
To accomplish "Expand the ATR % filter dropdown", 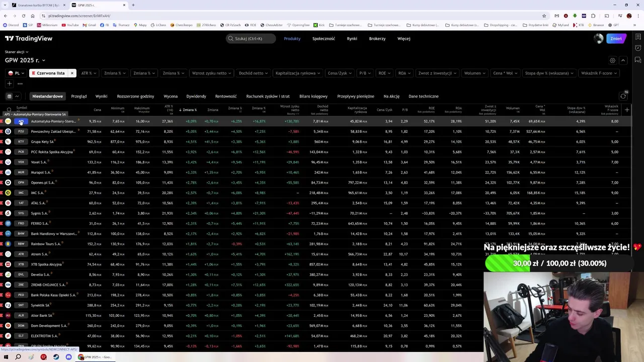I will pyautogui.click(x=89, y=73).
